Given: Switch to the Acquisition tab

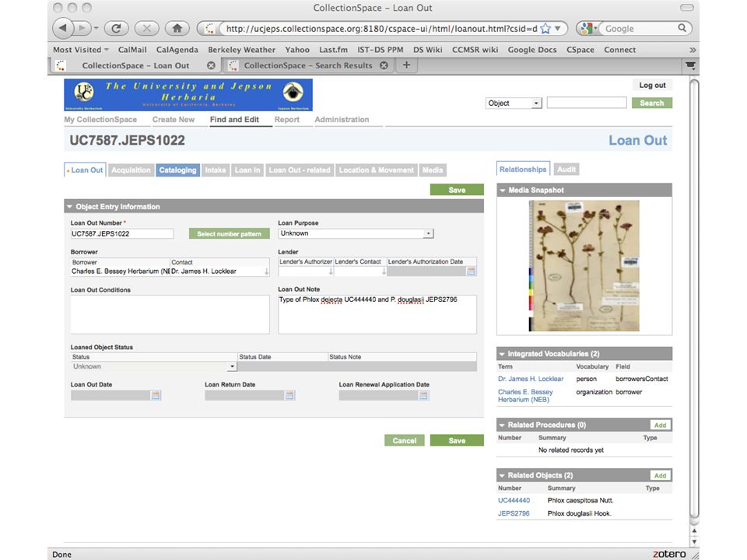Looking at the screenshot, I should coord(131,170).
